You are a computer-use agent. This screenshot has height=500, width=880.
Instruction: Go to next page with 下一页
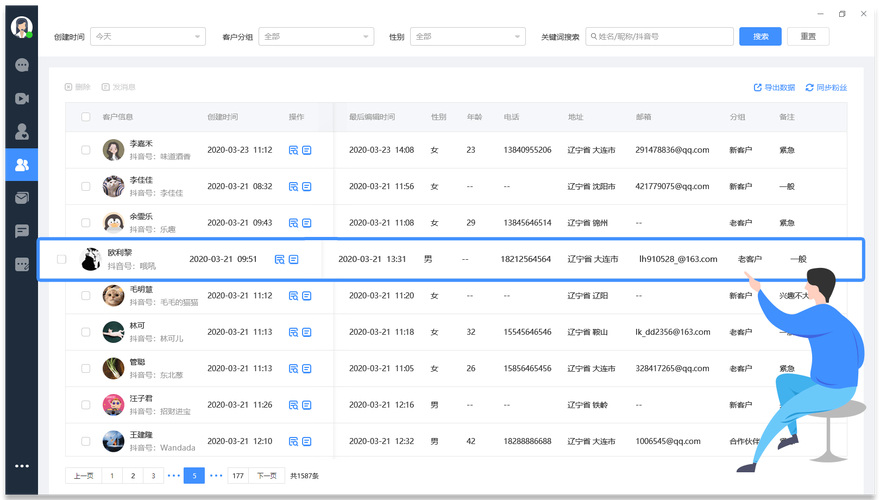coord(267,476)
